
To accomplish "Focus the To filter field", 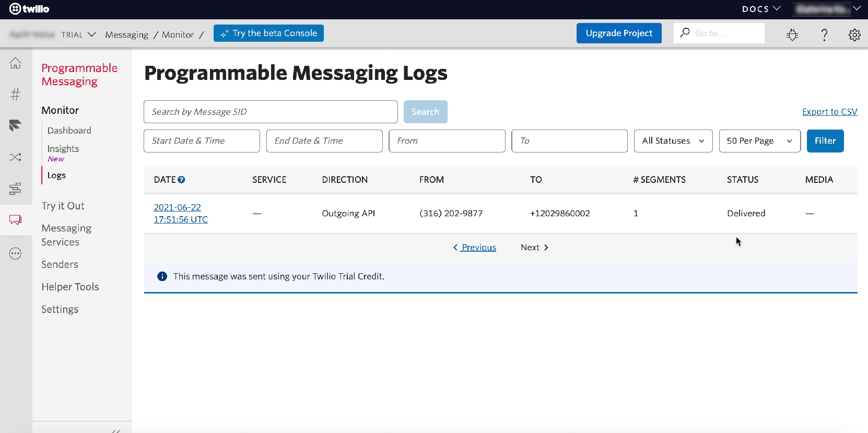I will click(569, 141).
